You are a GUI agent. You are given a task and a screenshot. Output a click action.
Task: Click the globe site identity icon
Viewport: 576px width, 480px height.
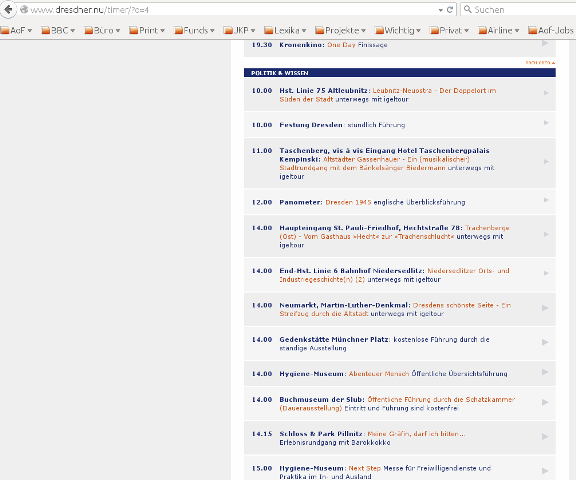coord(24,10)
